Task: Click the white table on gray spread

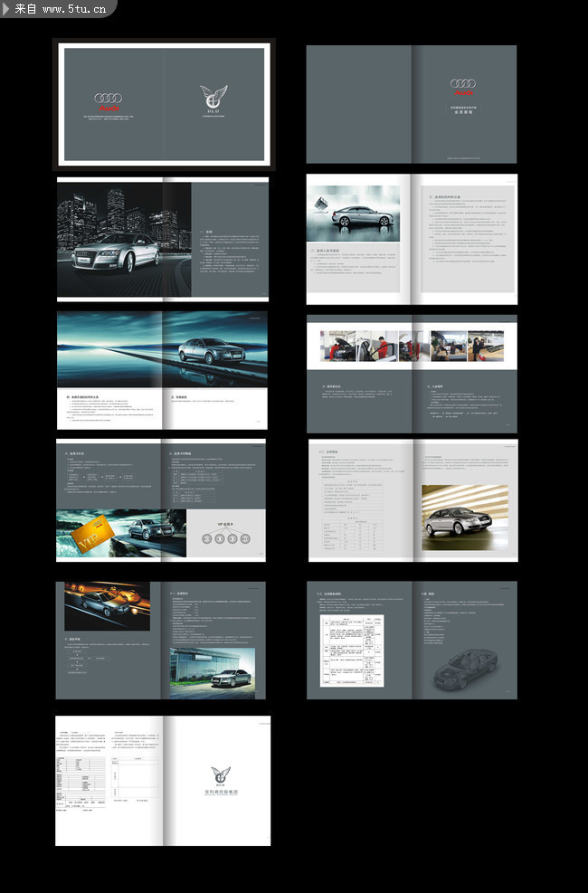Action: (x=352, y=651)
